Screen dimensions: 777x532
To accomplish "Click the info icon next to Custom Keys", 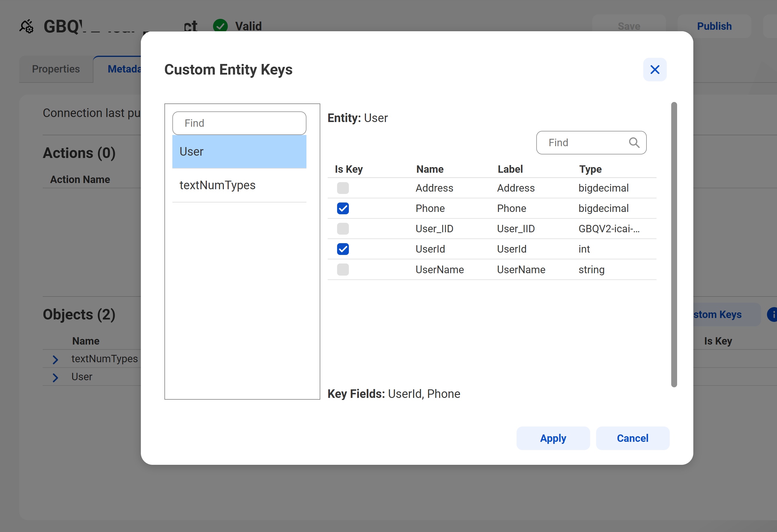I will coord(772,314).
